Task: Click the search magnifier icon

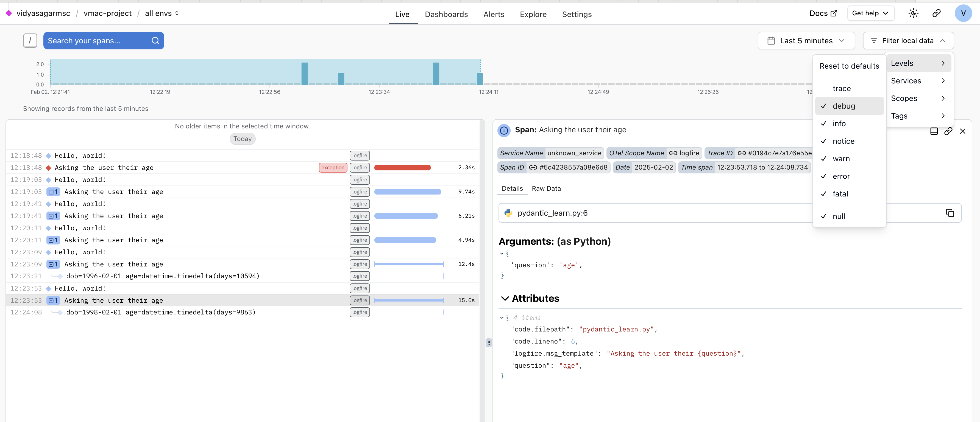Action: click(155, 41)
